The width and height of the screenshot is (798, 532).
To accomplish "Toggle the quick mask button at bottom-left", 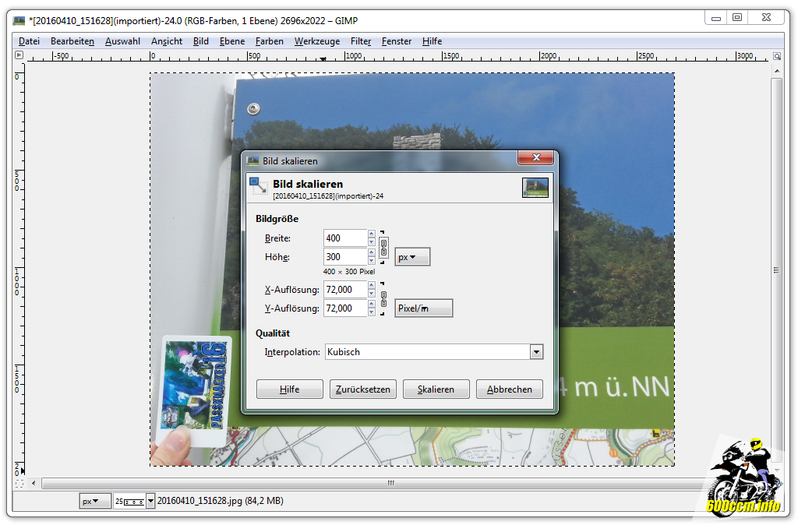I will pos(19,484).
